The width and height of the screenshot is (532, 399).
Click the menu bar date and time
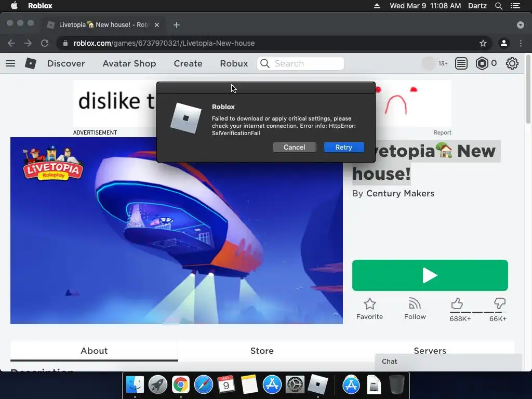(425, 6)
